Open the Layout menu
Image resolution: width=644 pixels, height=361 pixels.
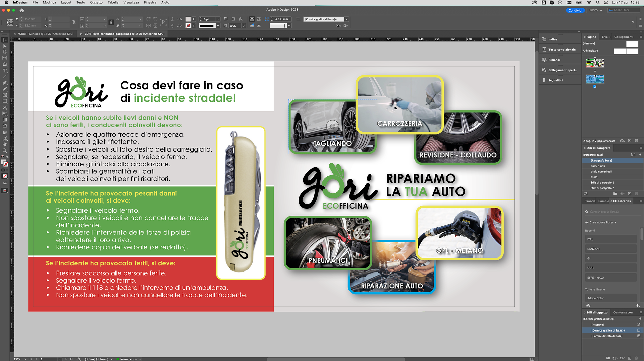[66, 2]
